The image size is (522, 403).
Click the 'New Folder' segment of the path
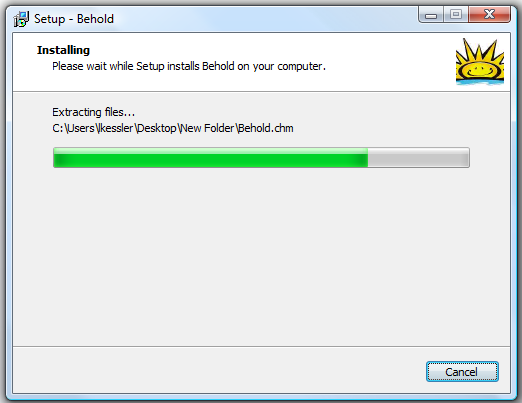click(x=207, y=128)
